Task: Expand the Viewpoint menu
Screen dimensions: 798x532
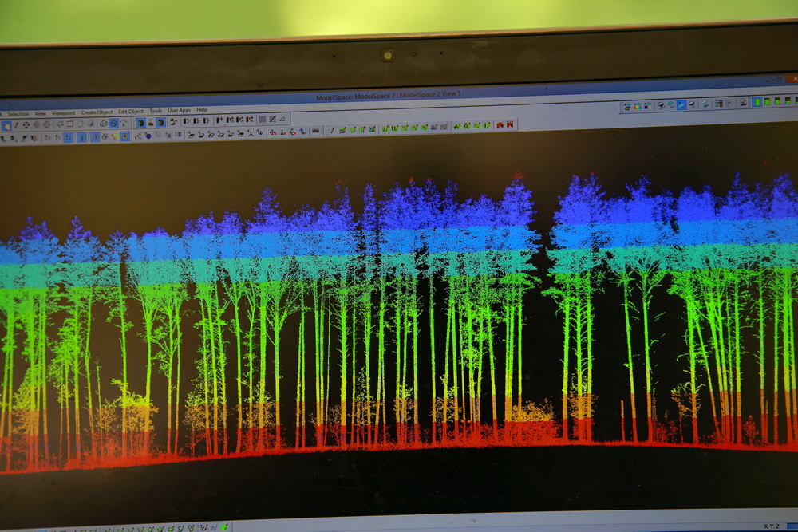Action: 63,113
